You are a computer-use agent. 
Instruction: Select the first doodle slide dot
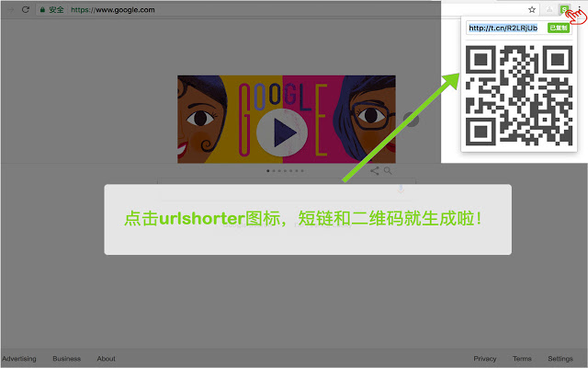coord(267,171)
